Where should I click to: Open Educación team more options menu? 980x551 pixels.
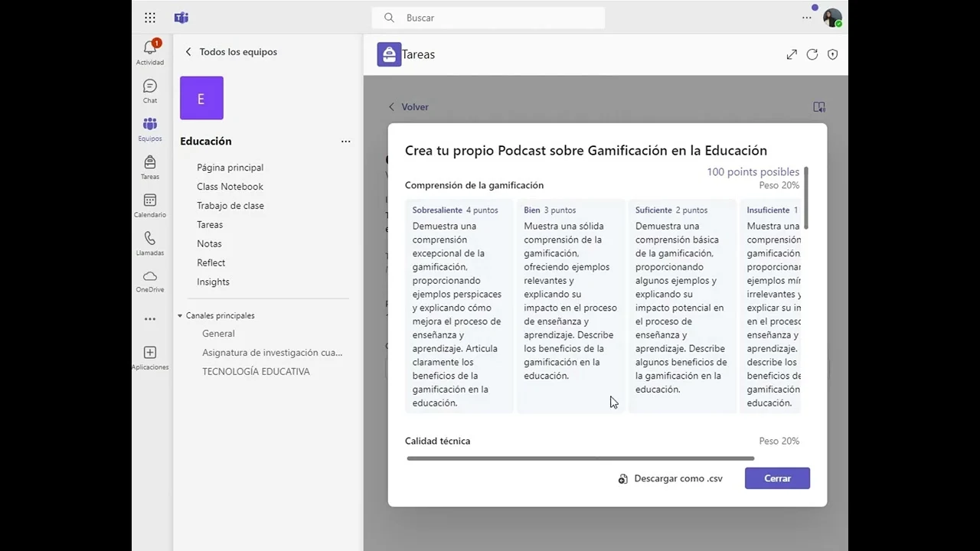point(345,141)
